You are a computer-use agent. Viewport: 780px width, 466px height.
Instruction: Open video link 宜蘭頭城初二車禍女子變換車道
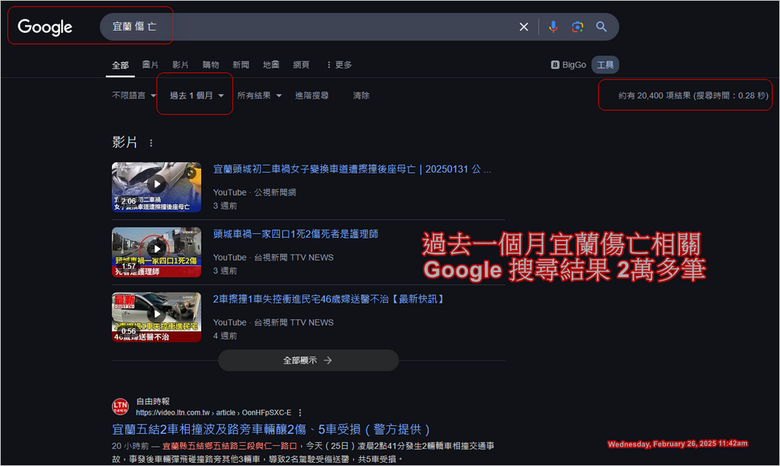[352, 169]
